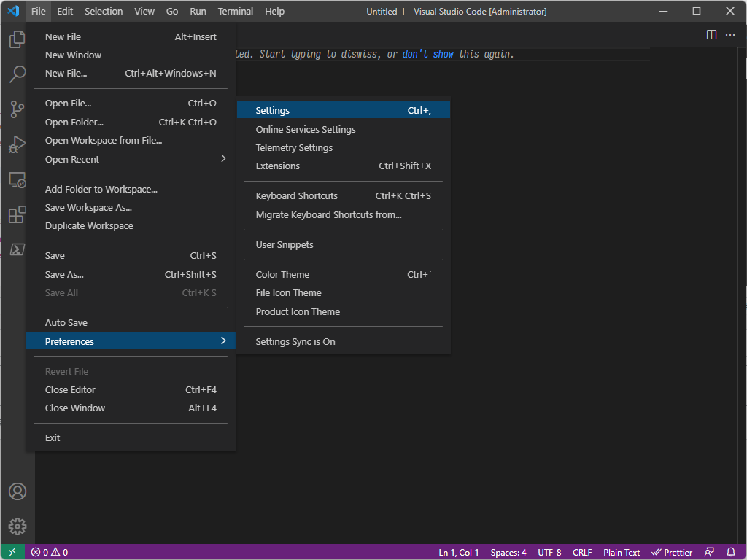
Task: Open the Remote Explorer icon
Action: 18,179
